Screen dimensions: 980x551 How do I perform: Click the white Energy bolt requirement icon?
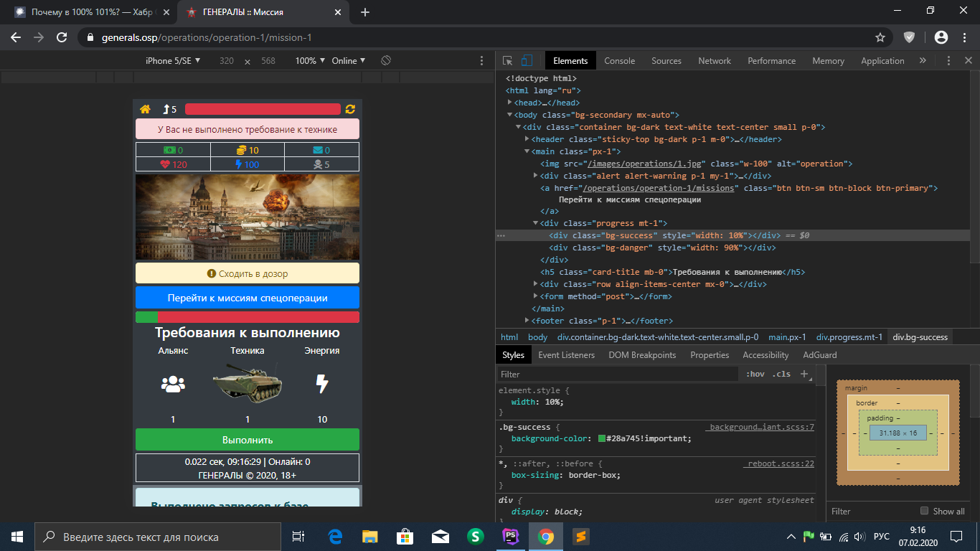pos(322,384)
